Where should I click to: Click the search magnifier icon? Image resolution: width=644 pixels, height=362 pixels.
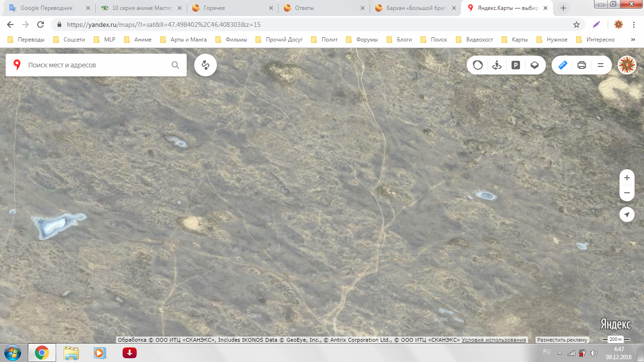tap(175, 65)
